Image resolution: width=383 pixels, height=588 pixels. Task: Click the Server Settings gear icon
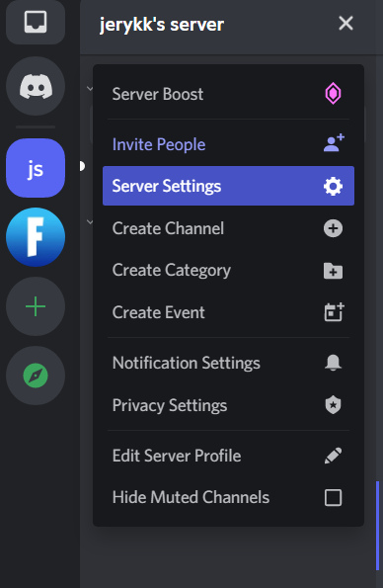click(x=334, y=186)
